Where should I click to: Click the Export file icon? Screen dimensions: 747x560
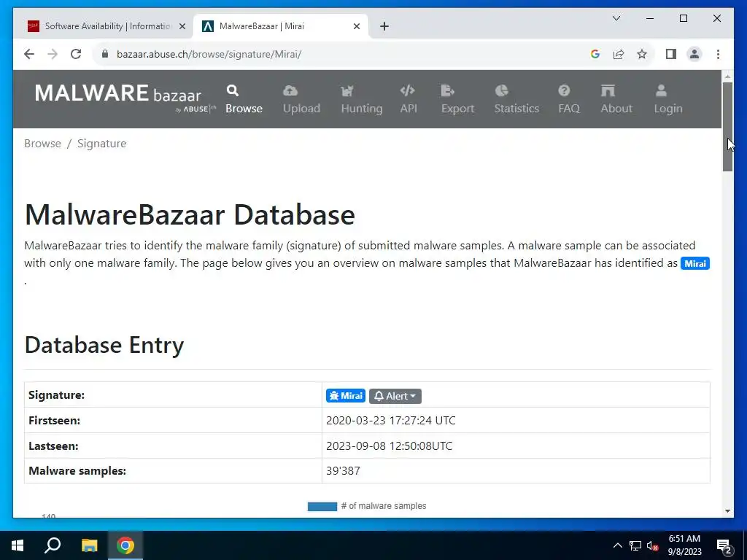448,90
